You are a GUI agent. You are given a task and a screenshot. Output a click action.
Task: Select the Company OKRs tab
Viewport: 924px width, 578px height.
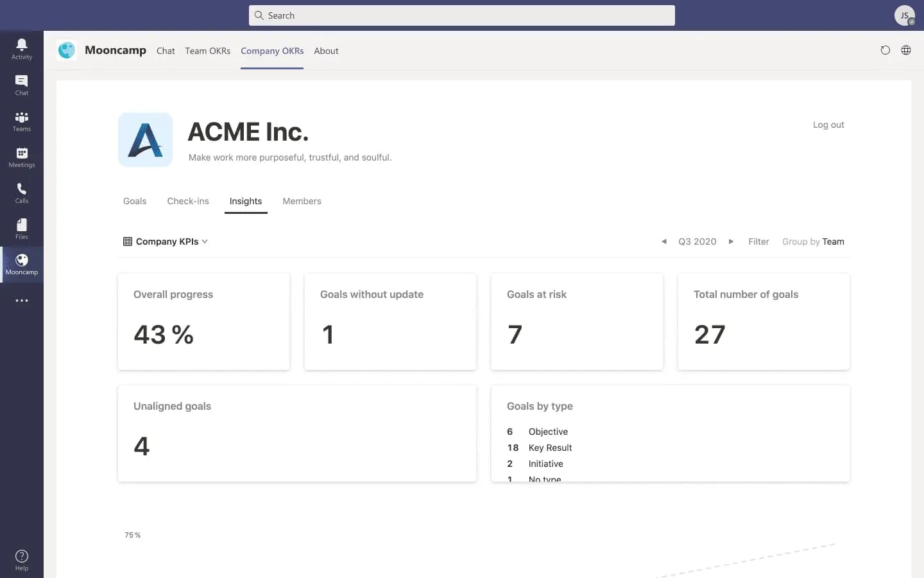272,51
